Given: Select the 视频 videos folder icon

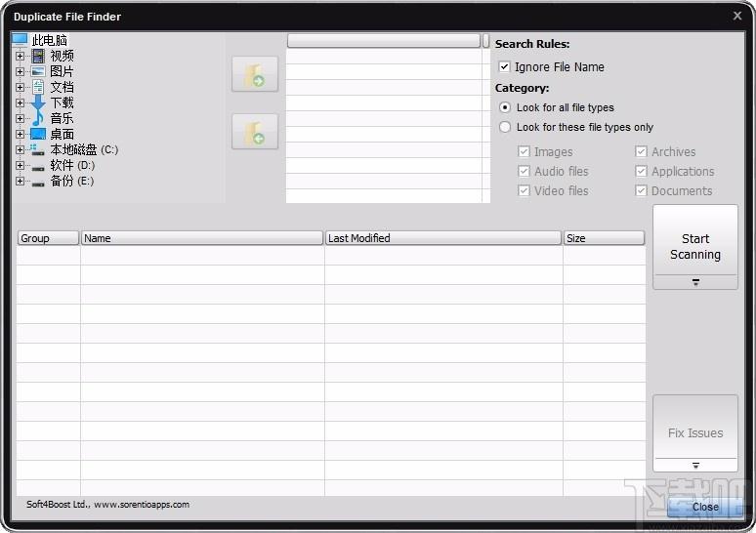Looking at the screenshot, I should pos(38,56).
